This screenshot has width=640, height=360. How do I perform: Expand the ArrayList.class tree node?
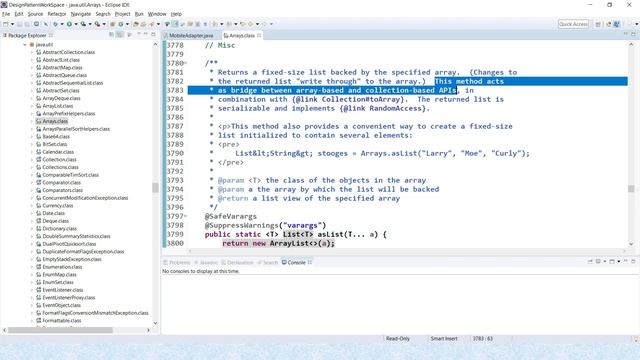coord(32,106)
